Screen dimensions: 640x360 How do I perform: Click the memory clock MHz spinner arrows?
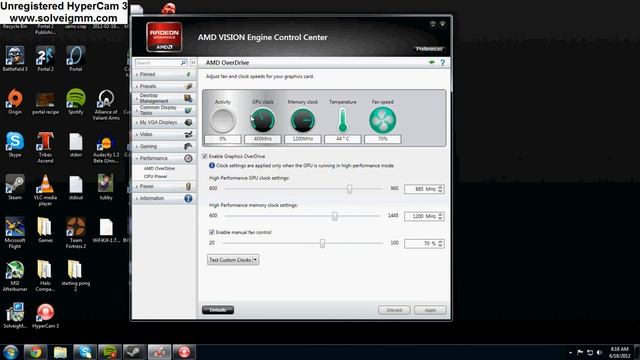[x=440, y=216]
